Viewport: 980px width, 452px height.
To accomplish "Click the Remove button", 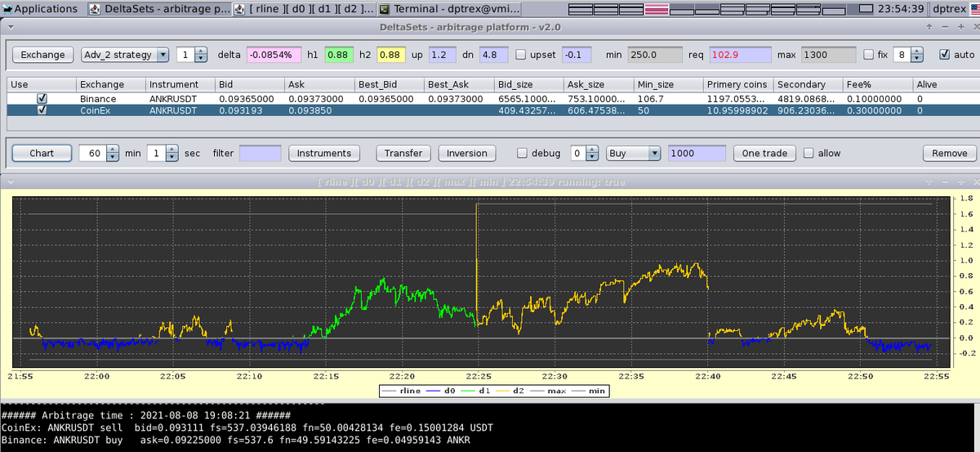I will [950, 153].
